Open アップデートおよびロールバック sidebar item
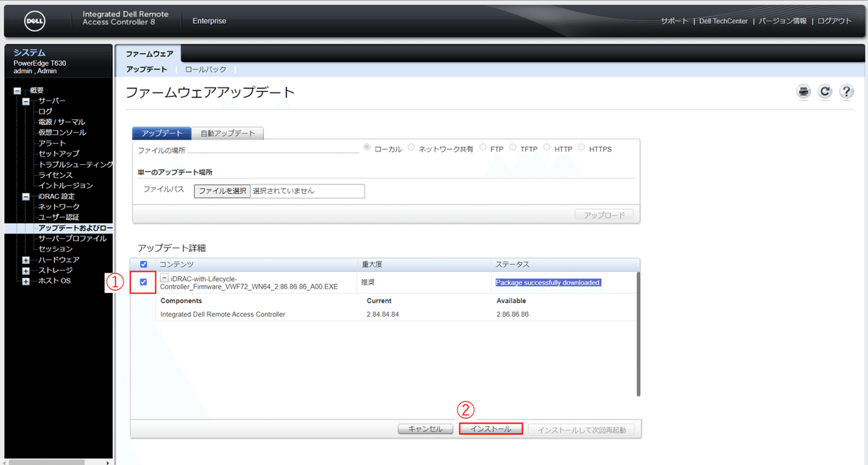 (x=76, y=228)
